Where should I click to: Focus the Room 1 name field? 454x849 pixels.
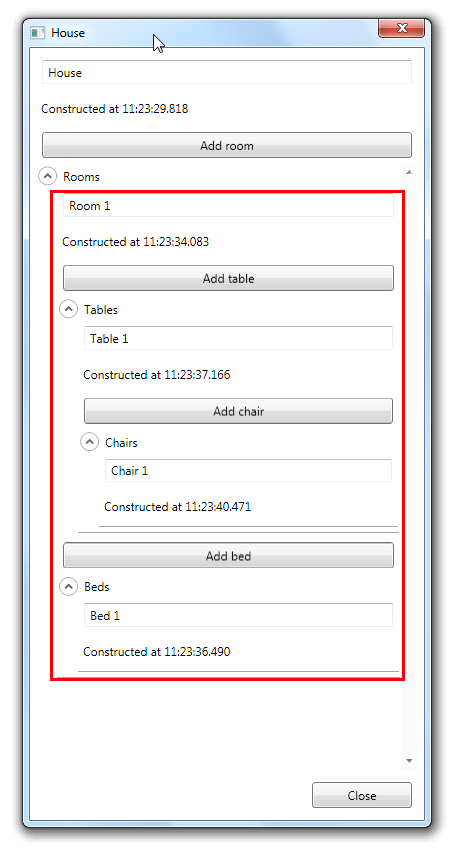(x=229, y=206)
